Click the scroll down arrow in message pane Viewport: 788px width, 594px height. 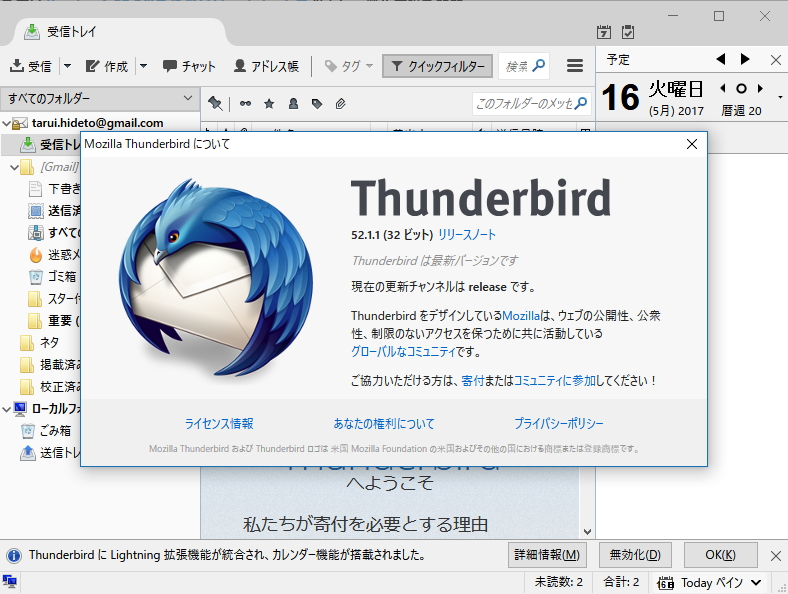pos(587,532)
